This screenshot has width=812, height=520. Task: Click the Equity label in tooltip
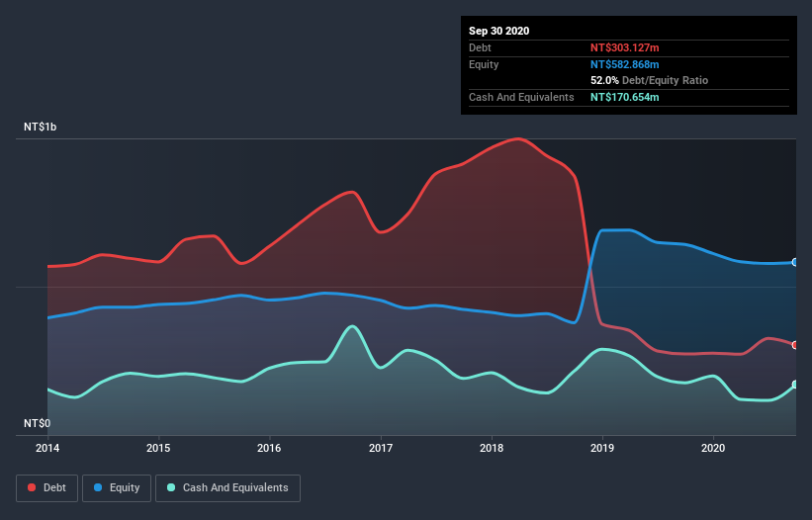[484, 64]
